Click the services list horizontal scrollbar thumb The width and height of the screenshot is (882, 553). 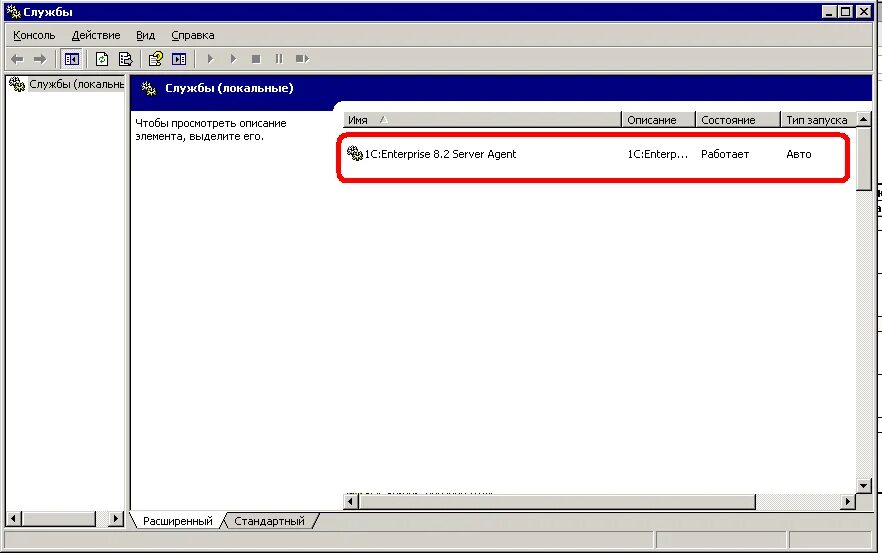(x=557, y=501)
